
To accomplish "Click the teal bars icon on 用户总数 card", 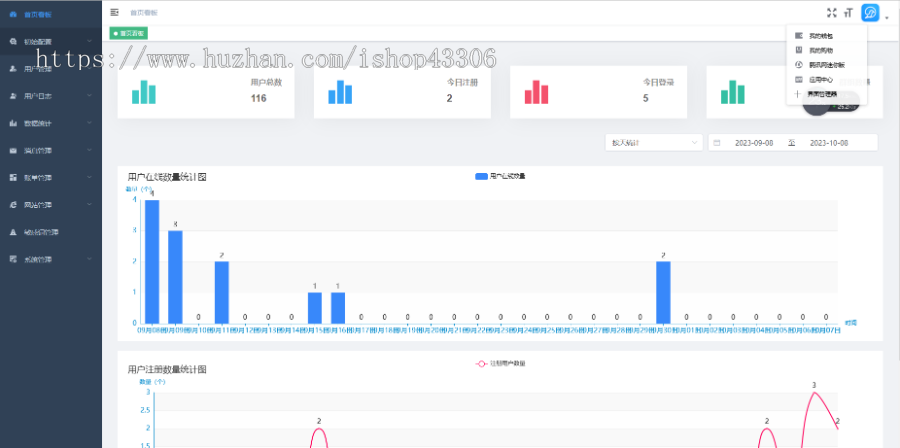I will pos(143,92).
